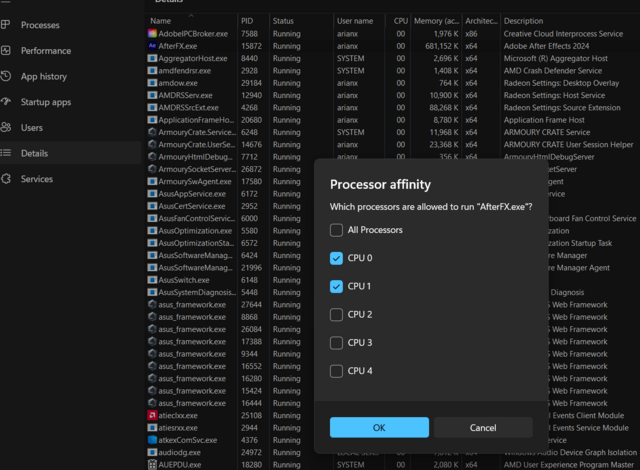The width and height of the screenshot is (640, 470).
Task: Click the AfterFX.exe process icon
Action: [151, 46]
